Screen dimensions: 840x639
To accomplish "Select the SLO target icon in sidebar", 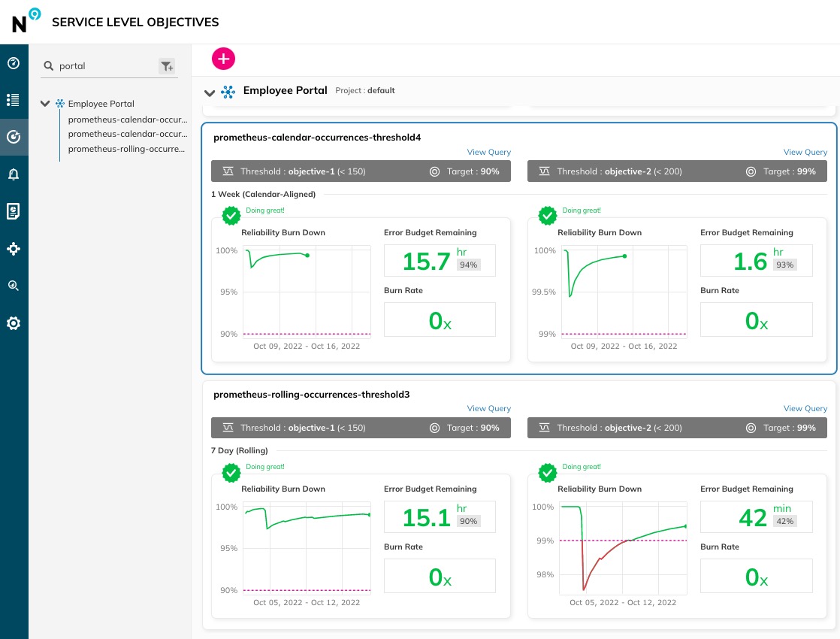I will 14,138.
